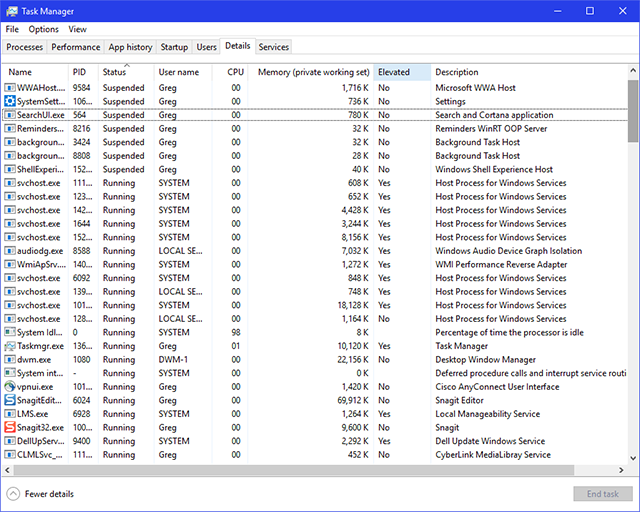Click the DellUpServ process icon

pyautogui.click(x=10, y=441)
